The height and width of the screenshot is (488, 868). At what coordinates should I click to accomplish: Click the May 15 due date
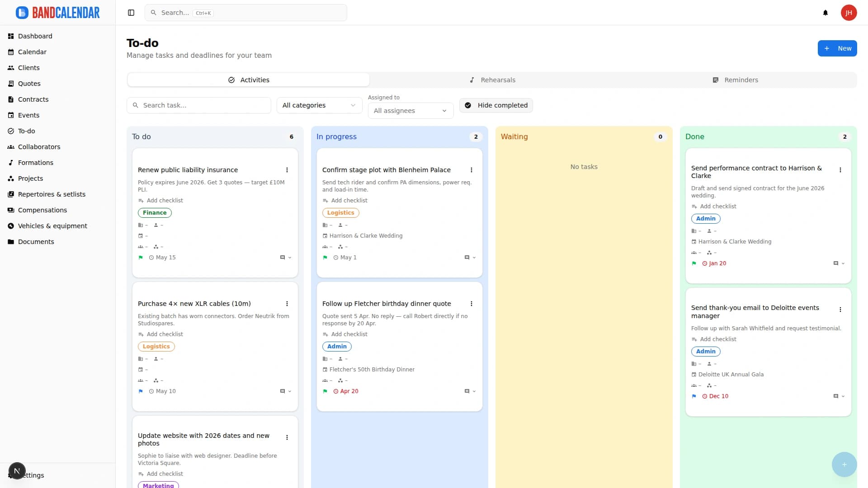(x=162, y=258)
